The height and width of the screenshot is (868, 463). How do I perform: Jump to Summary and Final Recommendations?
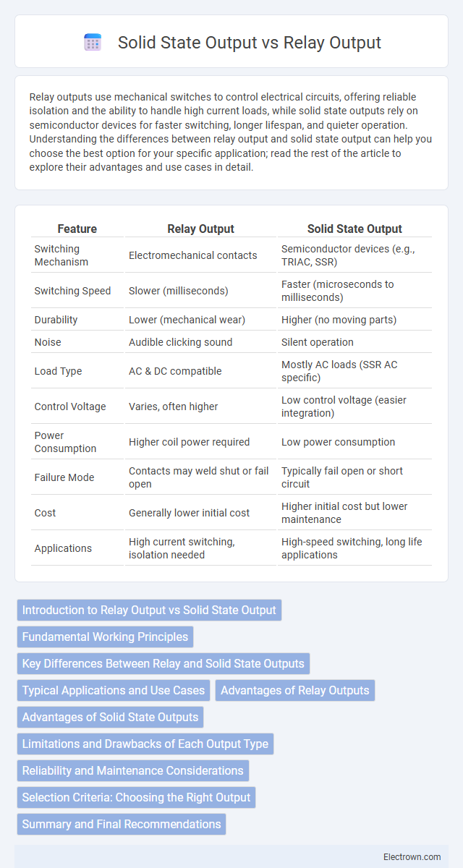(122, 825)
